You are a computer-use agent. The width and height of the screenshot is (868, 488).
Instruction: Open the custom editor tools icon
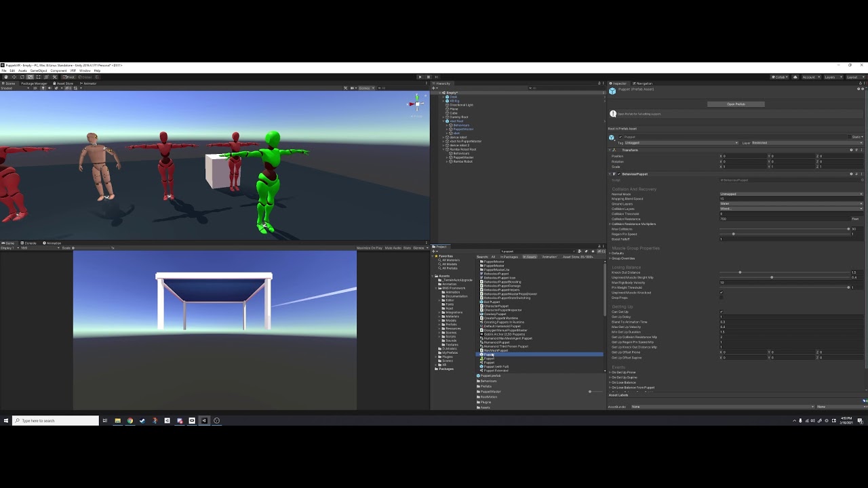pyautogui.click(x=54, y=77)
